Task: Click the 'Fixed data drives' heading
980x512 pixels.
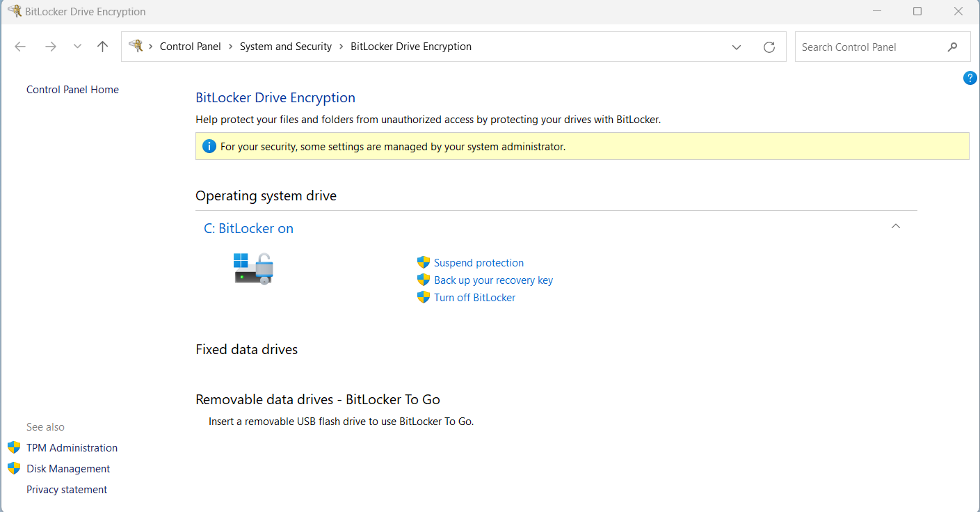Action: tap(246, 349)
